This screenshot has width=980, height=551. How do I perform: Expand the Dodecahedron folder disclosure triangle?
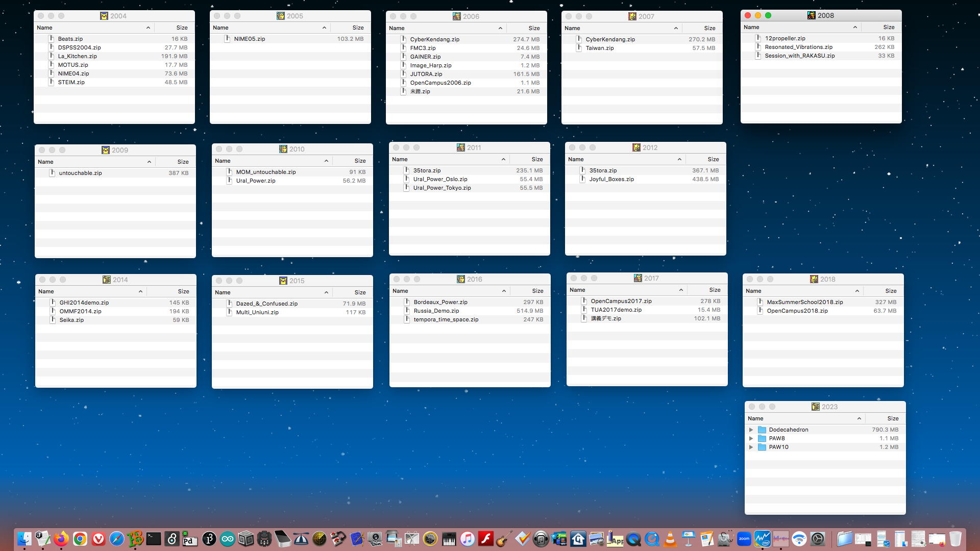[x=751, y=430]
